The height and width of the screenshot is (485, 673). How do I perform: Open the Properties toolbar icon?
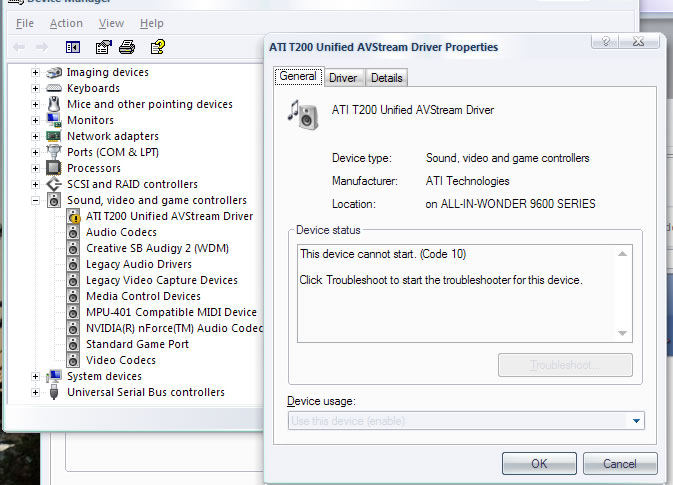click(x=103, y=47)
